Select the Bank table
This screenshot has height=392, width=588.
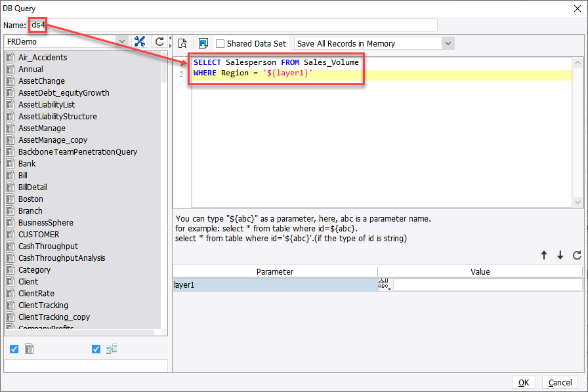pyautogui.click(x=28, y=163)
